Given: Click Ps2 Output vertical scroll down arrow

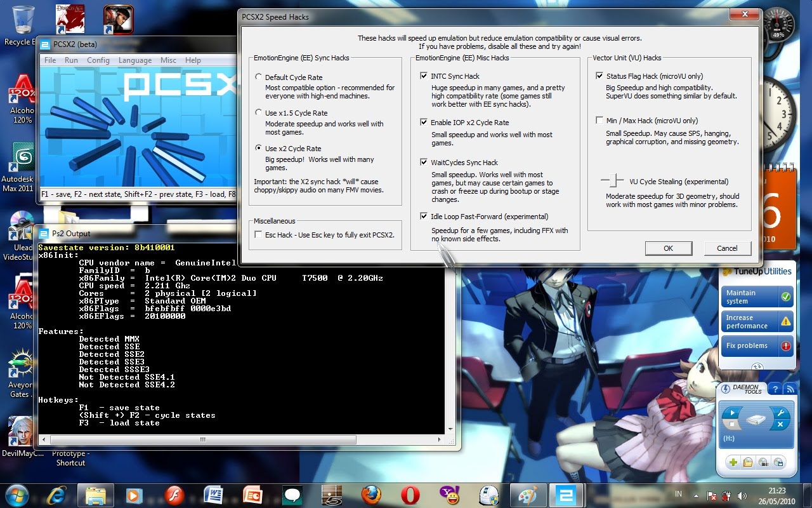Looking at the screenshot, I should 450,429.
